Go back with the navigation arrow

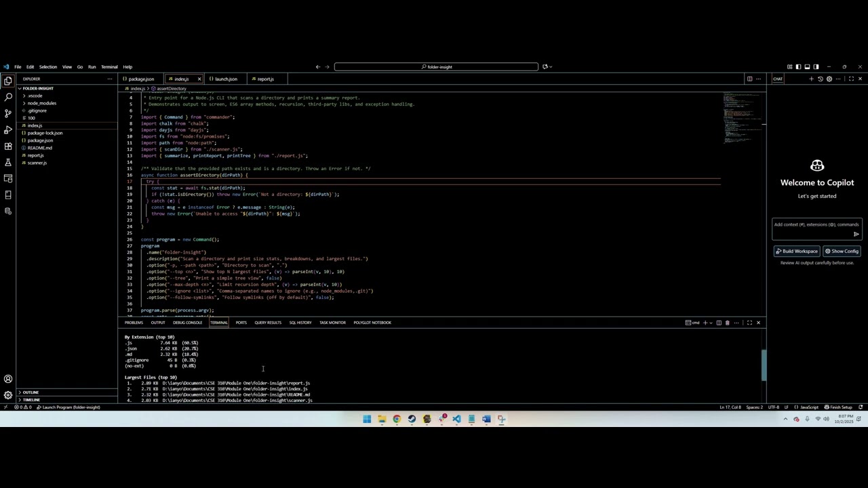tap(317, 66)
